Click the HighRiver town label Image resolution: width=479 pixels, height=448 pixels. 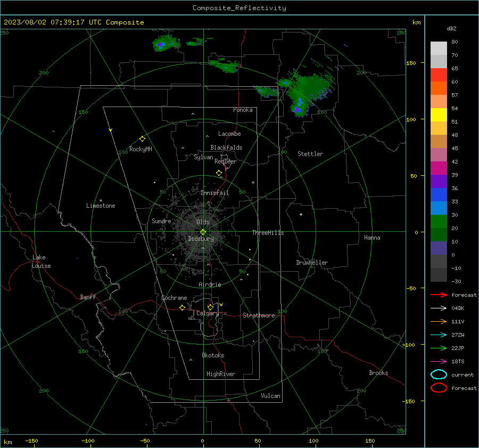pyautogui.click(x=221, y=374)
